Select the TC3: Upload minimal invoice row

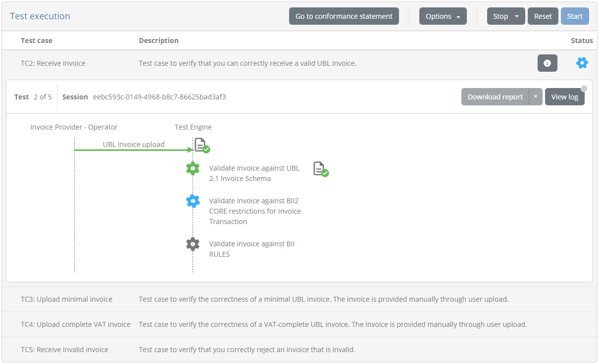pos(66,299)
